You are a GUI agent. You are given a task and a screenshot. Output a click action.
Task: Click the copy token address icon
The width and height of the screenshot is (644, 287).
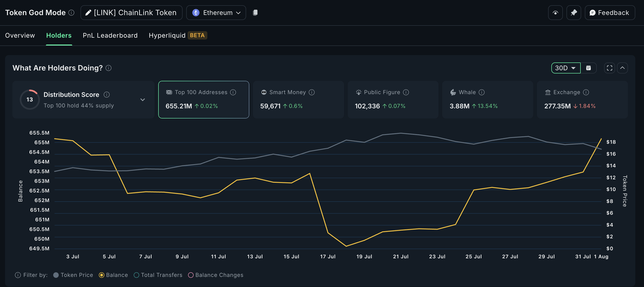tap(255, 12)
